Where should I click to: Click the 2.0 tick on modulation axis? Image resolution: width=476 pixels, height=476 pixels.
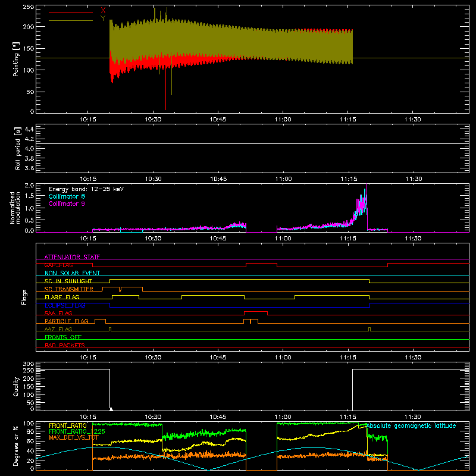tap(29, 186)
